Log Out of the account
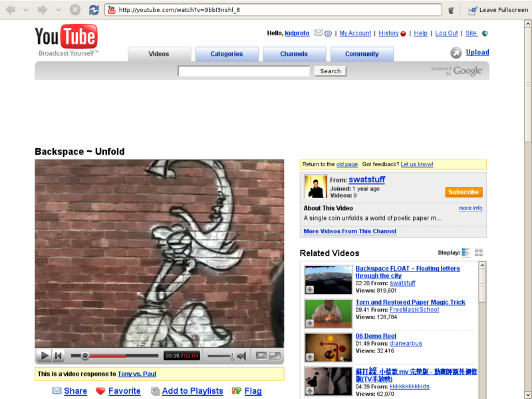Image resolution: width=532 pixels, height=399 pixels. pyautogui.click(x=446, y=33)
